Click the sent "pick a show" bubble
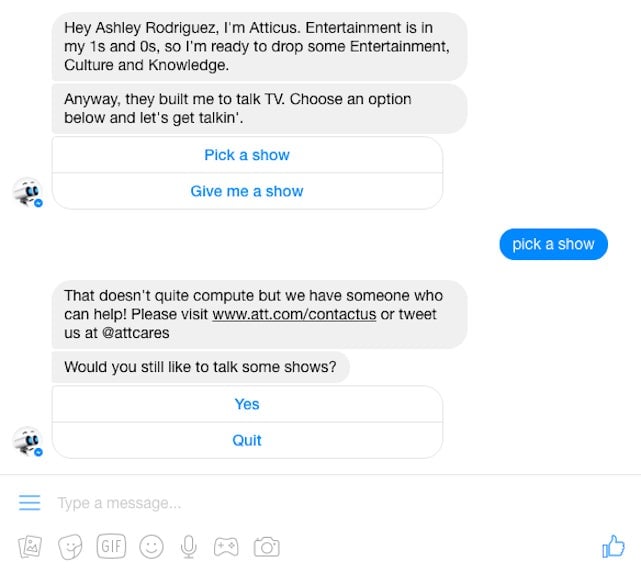This screenshot has height=573, width=641. 554,244
